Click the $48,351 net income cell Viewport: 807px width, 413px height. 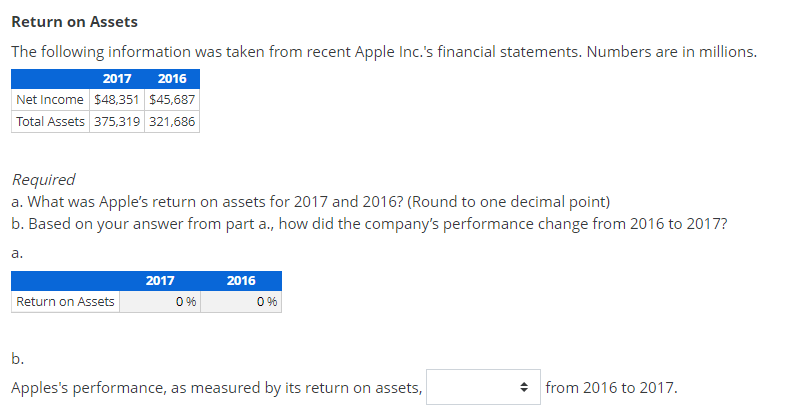pyautogui.click(x=116, y=100)
